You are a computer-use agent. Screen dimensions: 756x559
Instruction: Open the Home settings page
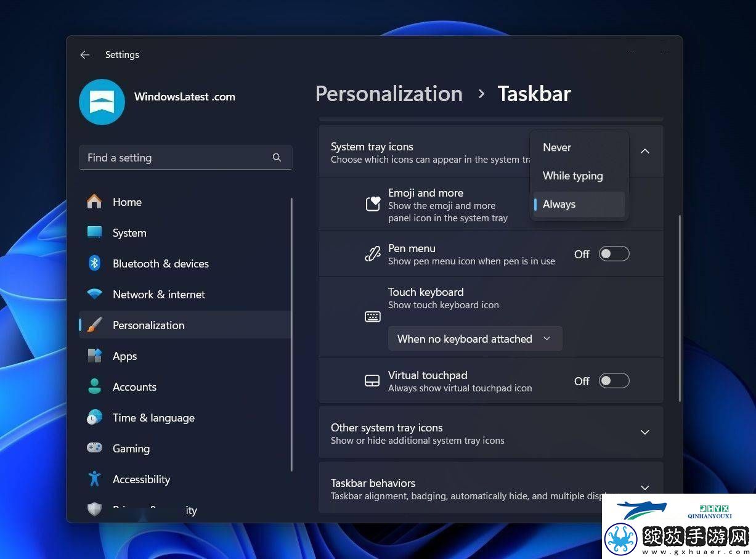click(x=185, y=202)
